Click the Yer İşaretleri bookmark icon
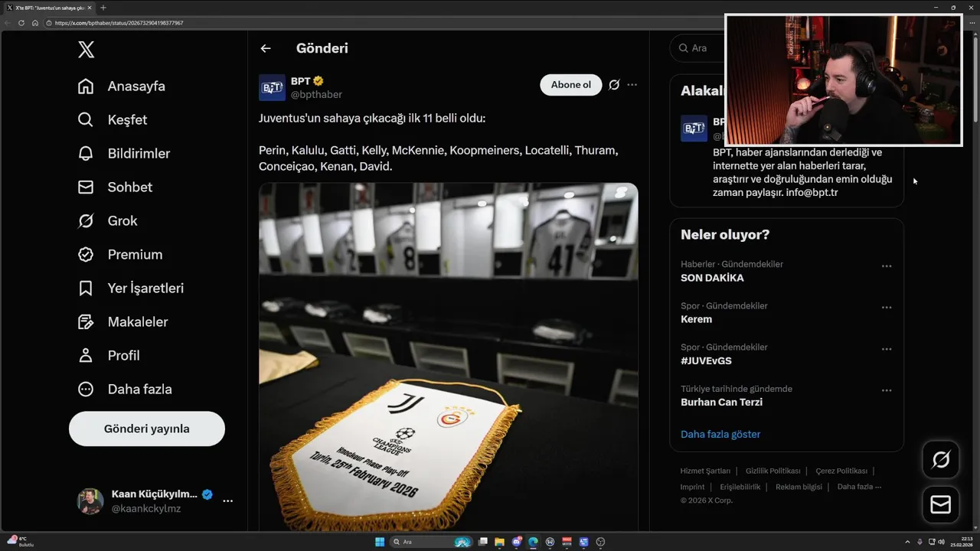The height and width of the screenshot is (551, 980). coord(86,289)
